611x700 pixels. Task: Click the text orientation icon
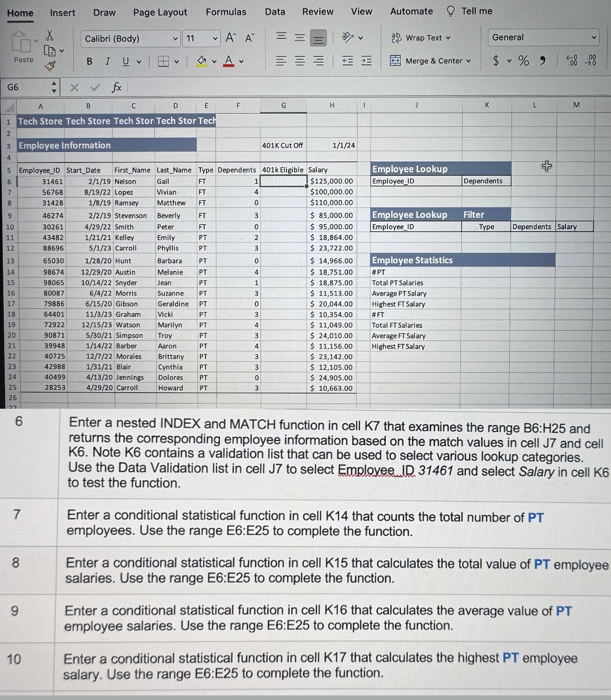pyautogui.click(x=349, y=37)
